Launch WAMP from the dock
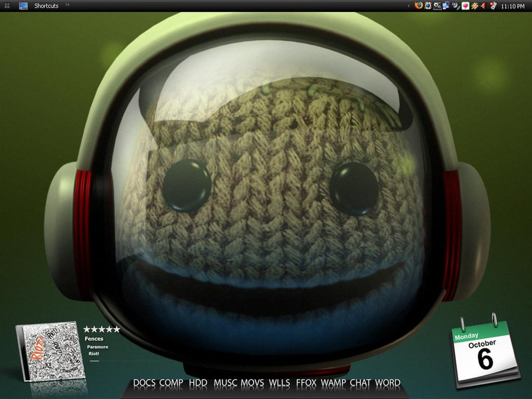The image size is (532, 399). (333, 383)
